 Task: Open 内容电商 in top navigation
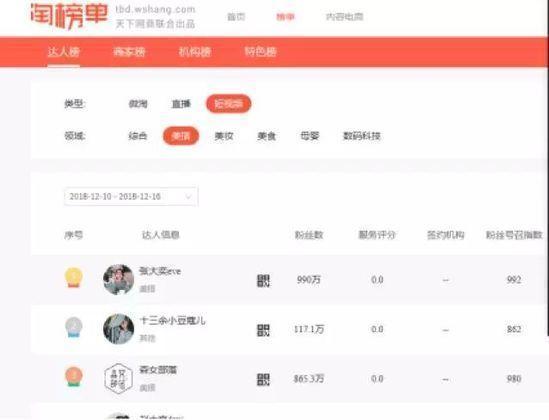click(x=345, y=16)
